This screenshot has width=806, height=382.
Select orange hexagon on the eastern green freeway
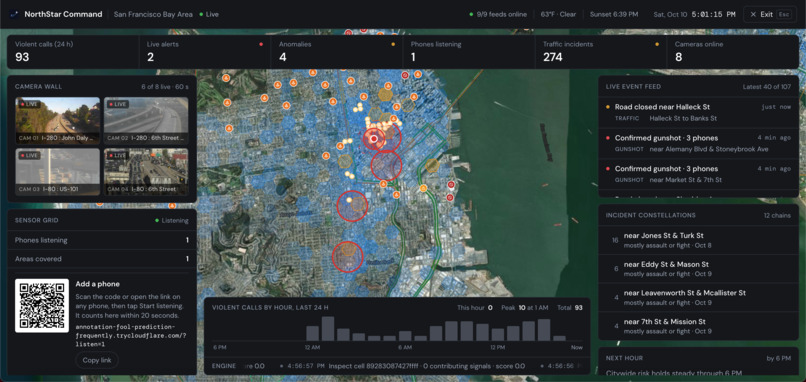432,166
